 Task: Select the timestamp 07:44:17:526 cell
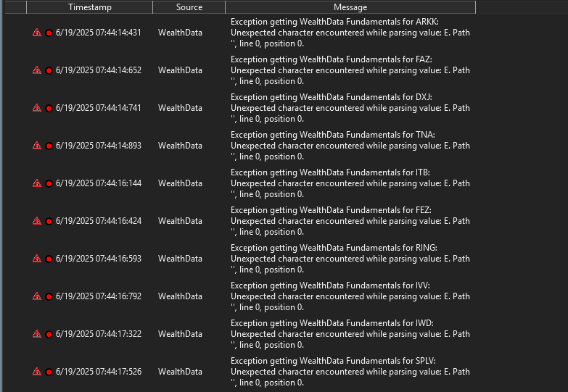tap(99, 372)
